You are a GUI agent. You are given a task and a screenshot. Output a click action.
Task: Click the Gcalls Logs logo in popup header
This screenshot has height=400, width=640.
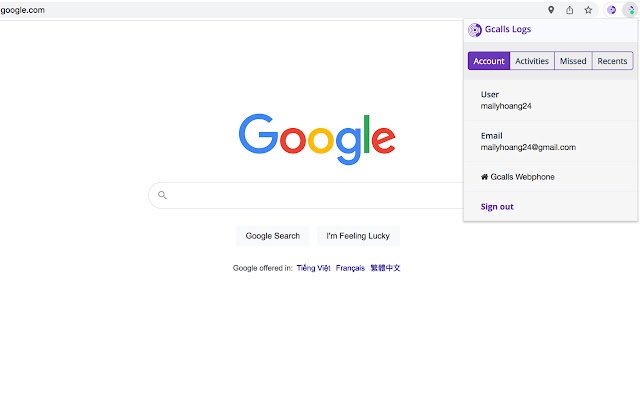pyautogui.click(x=475, y=30)
